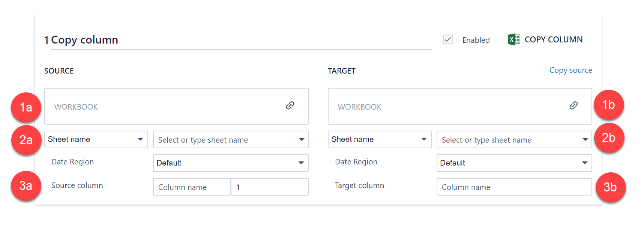Click the source workbook link icon
The image size is (644, 238).
point(290,105)
